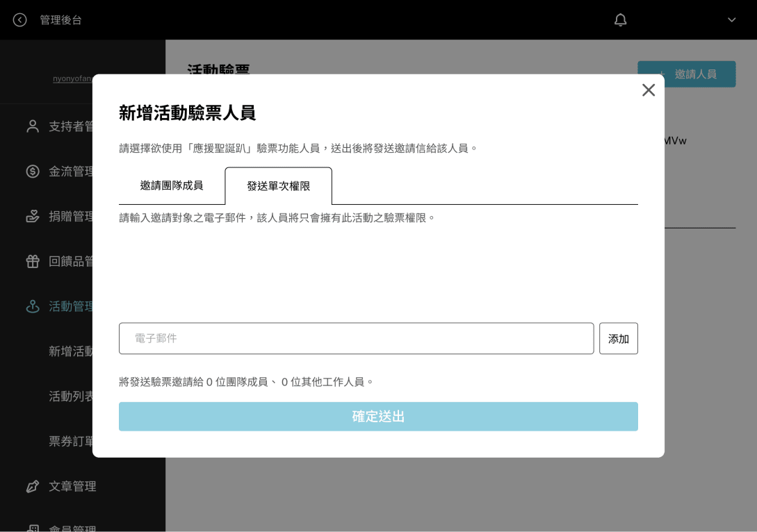The image size is (757, 532).
Task: Open the 活動列表 submenu item
Action: 70,397
